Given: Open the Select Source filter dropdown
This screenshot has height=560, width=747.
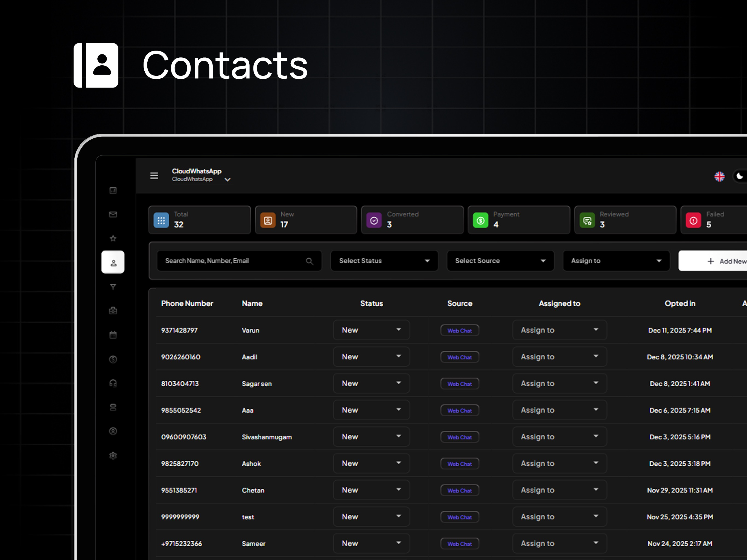Looking at the screenshot, I should tap(500, 261).
